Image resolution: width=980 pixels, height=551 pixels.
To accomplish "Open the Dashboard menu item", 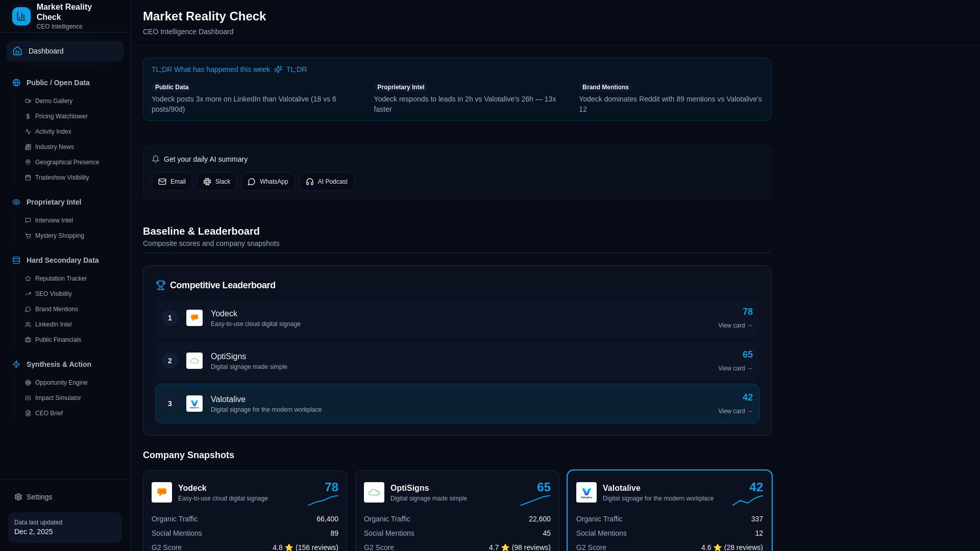I will [x=65, y=51].
